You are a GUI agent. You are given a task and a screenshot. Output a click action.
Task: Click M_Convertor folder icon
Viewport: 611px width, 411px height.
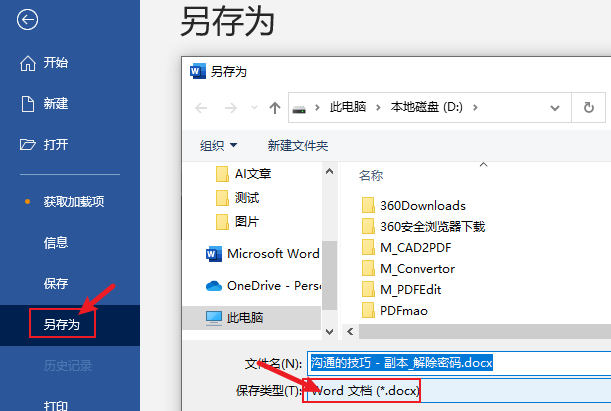[368, 268]
